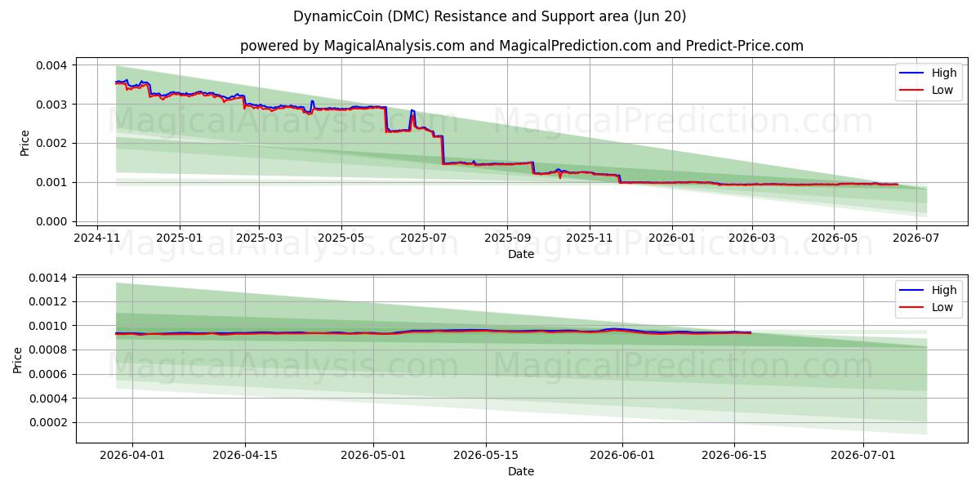Click the 2025-11 tick label
Viewport: 980px width, 490px height.
click(x=590, y=238)
